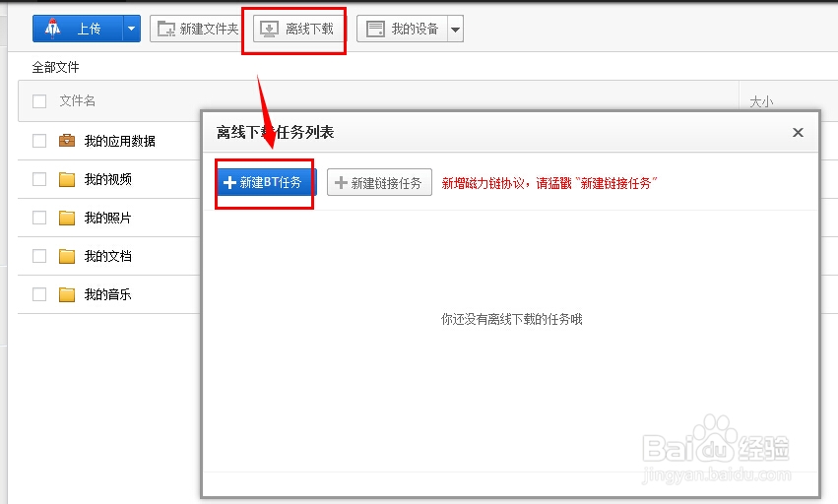Click the folder icon of 我的照片
The height and width of the screenshot is (504, 838).
pyautogui.click(x=67, y=218)
